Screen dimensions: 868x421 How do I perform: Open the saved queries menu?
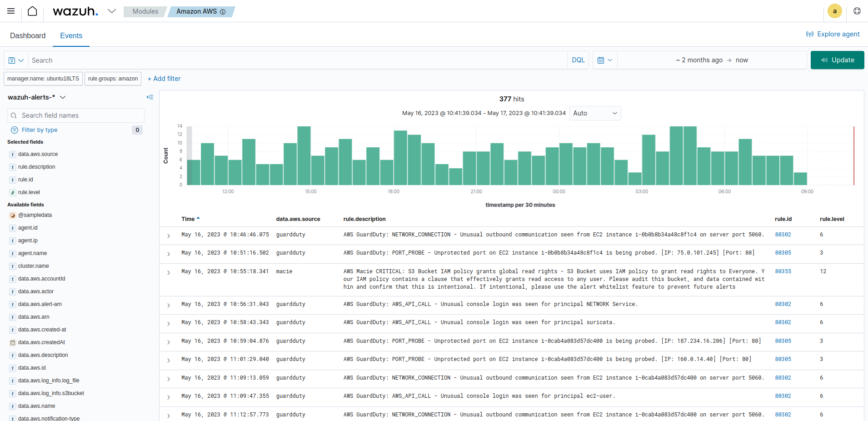[16, 60]
